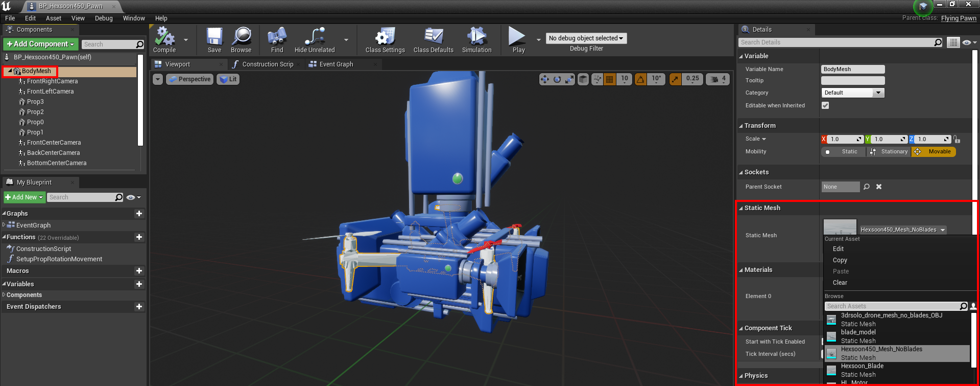Compile the blueprint
The height and width of the screenshot is (386, 980).
tap(164, 40)
